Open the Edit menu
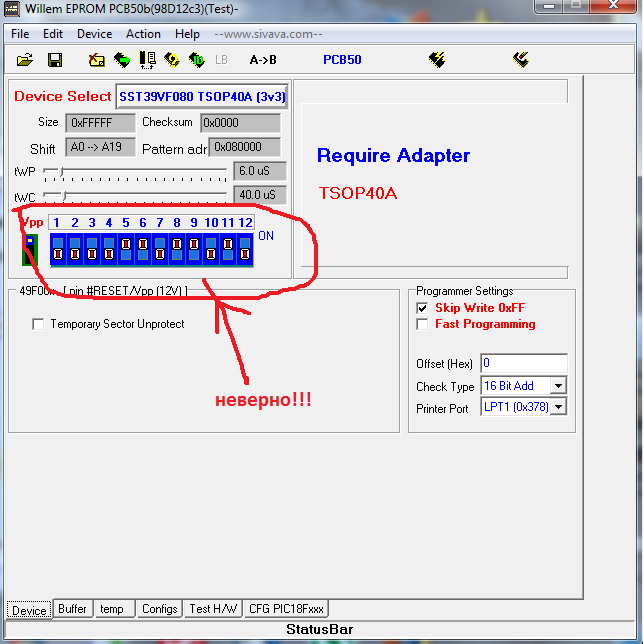This screenshot has width=643, height=644. point(53,34)
